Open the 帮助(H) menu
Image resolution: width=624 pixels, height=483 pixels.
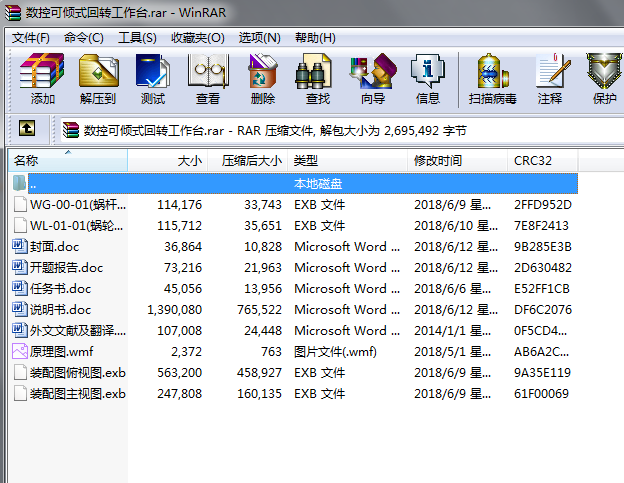(315, 38)
